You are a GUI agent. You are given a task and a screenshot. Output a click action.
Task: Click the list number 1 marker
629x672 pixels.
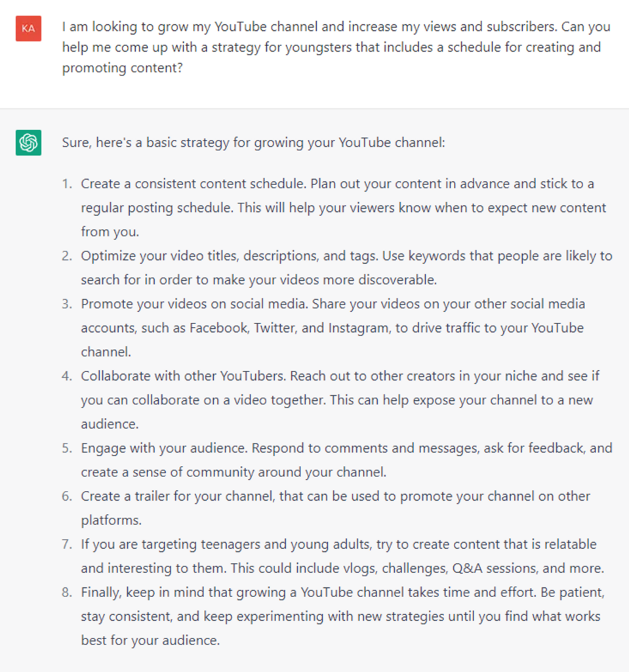(x=66, y=184)
